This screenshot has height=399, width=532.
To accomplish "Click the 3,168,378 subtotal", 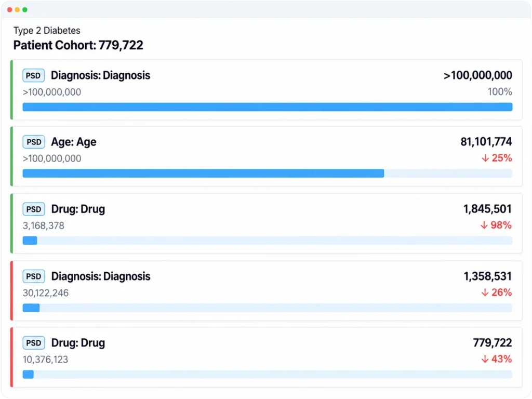I will tap(44, 225).
